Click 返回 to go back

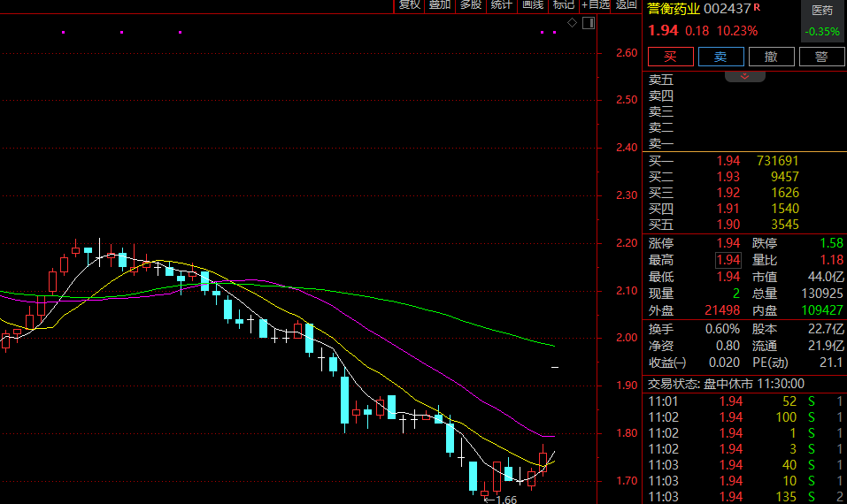(x=626, y=5)
